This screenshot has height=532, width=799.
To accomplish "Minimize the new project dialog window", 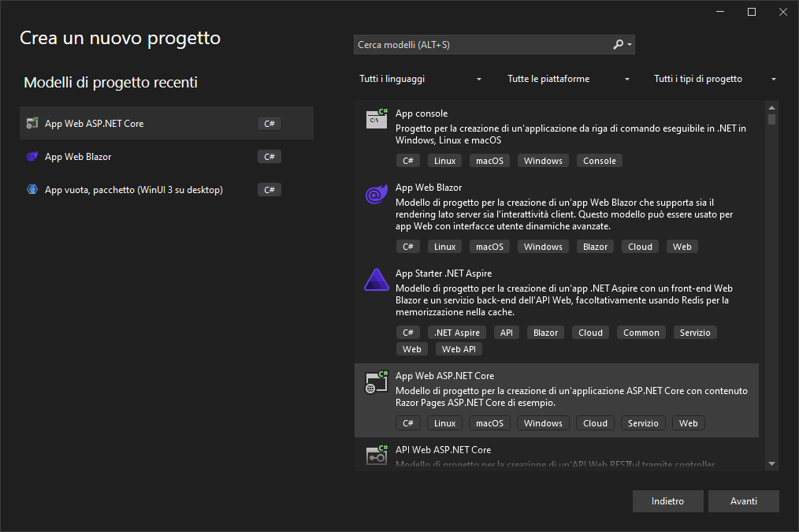I will [720, 12].
